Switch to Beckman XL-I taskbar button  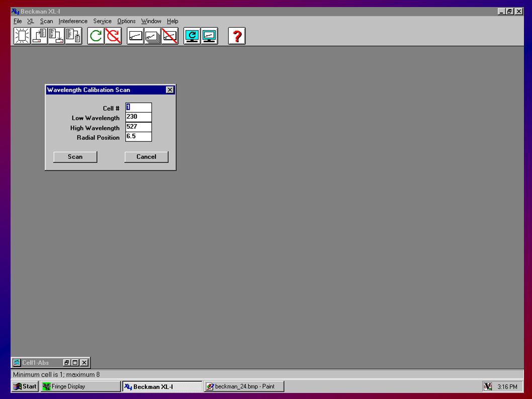tap(162, 386)
